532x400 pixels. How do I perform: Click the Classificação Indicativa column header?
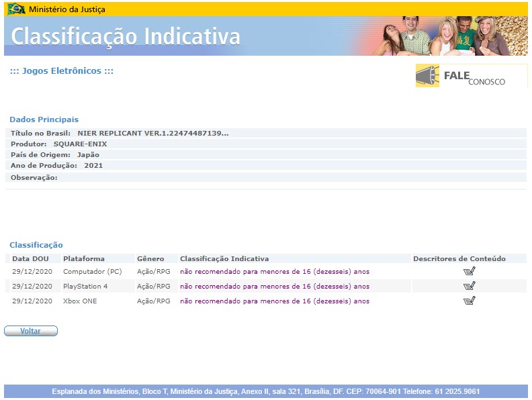coord(224,258)
